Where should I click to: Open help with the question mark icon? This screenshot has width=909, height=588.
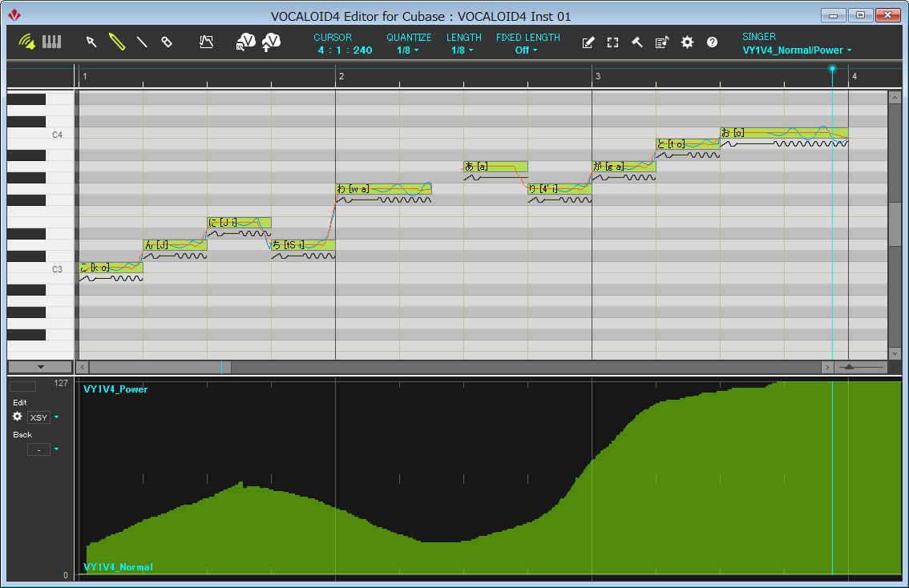(712, 42)
